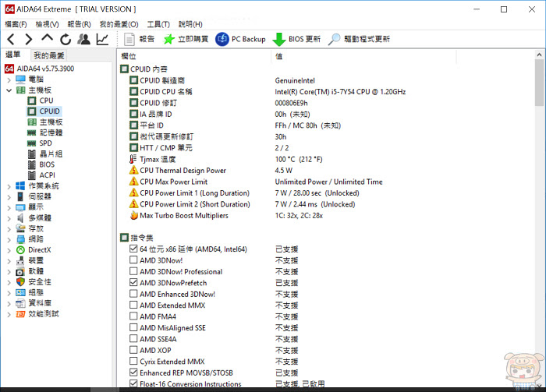This screenshot has height=392, width=546.
Task: Click the 軟體 icon in the tree
Action: coord(20,271)
